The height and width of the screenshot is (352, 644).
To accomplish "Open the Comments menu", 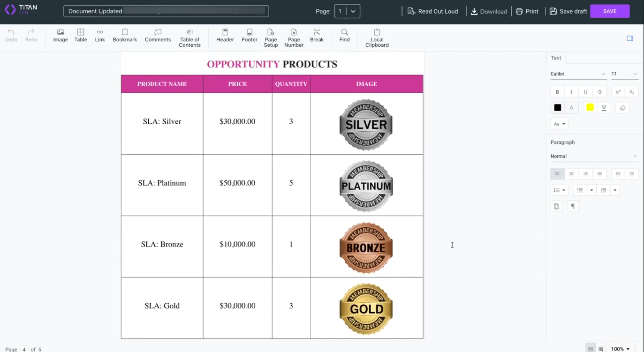I will pos(158,36).
